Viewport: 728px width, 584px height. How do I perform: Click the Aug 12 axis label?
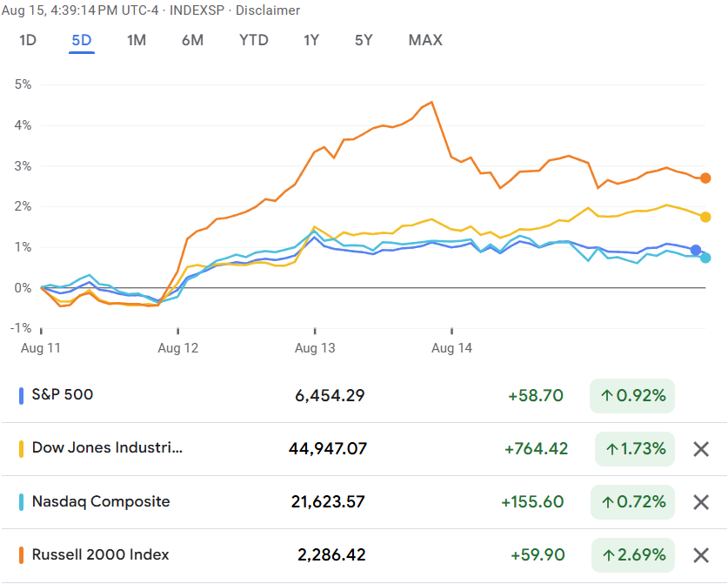tap(177, 348)
